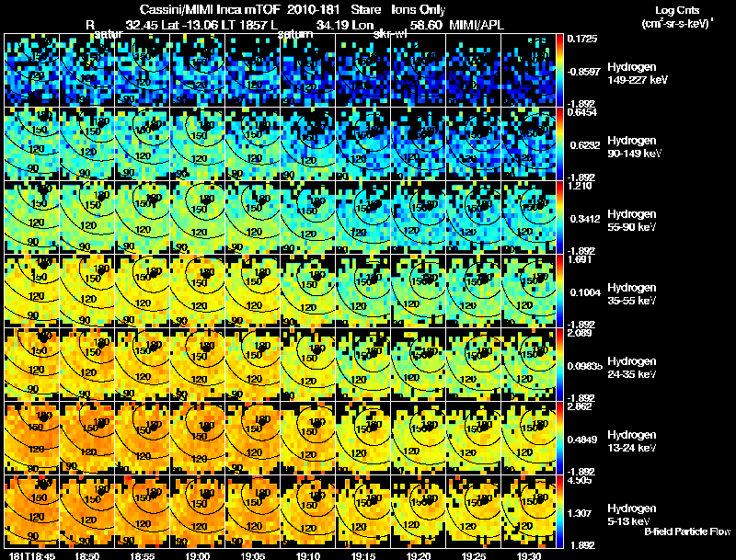Image resolution: width=736 pixels, height=560 pixels.
Task: Select the 13-24 keV panel at 19:30
Action: [x=528, y=439]
